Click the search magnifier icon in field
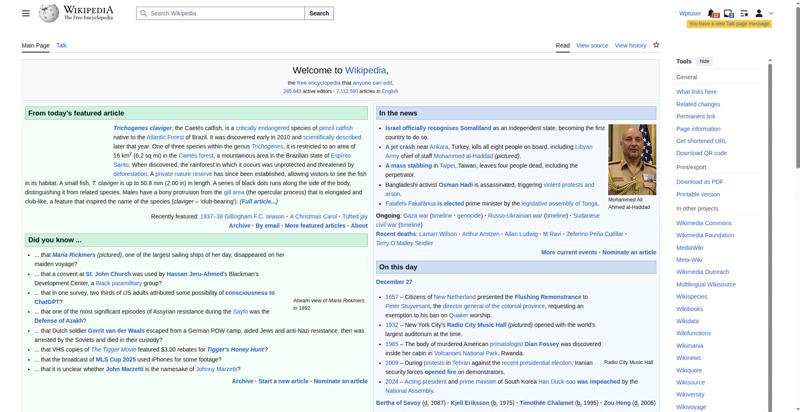Viewport: 800px width, 412px height. [143, 14]
